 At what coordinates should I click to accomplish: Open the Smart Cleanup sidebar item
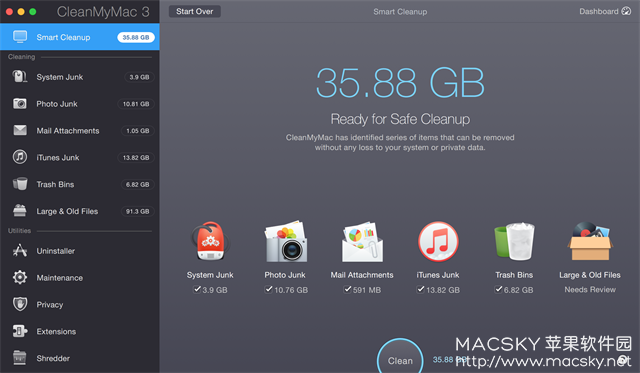[x=80, y=37]
